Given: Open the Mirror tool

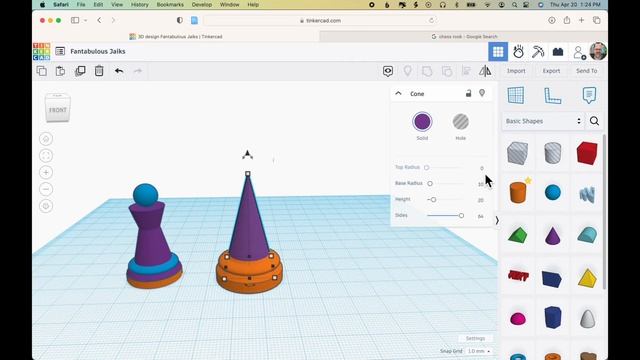Looking at the screenshot, I should [485, 71].
